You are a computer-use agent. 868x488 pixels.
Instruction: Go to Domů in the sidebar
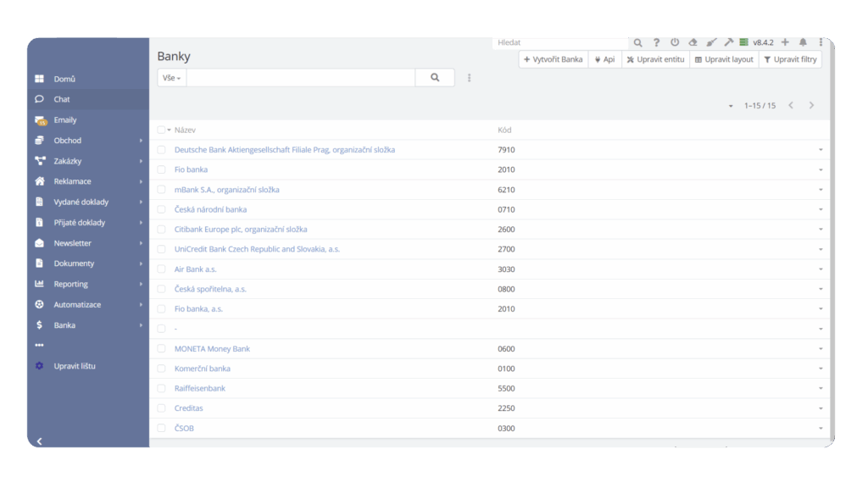click(64, 79)
